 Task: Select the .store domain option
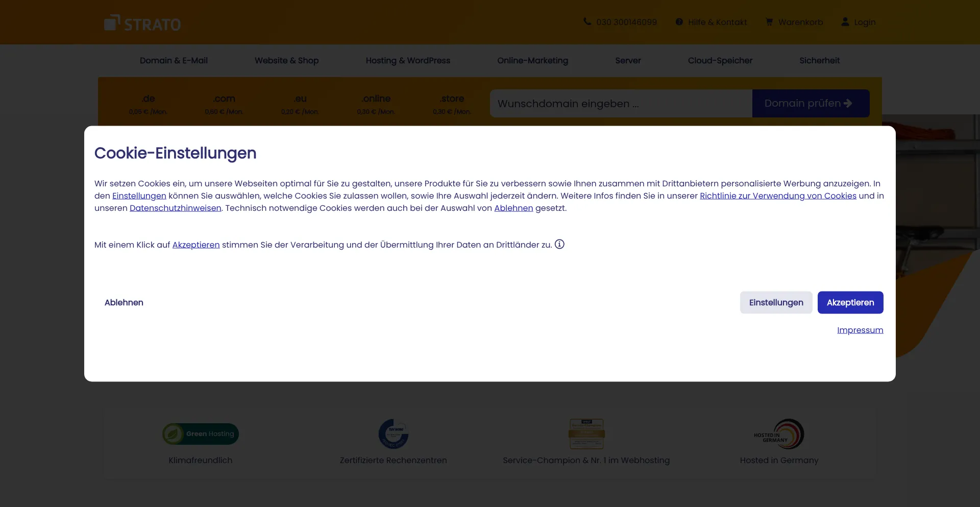click(x=452, y=104)
